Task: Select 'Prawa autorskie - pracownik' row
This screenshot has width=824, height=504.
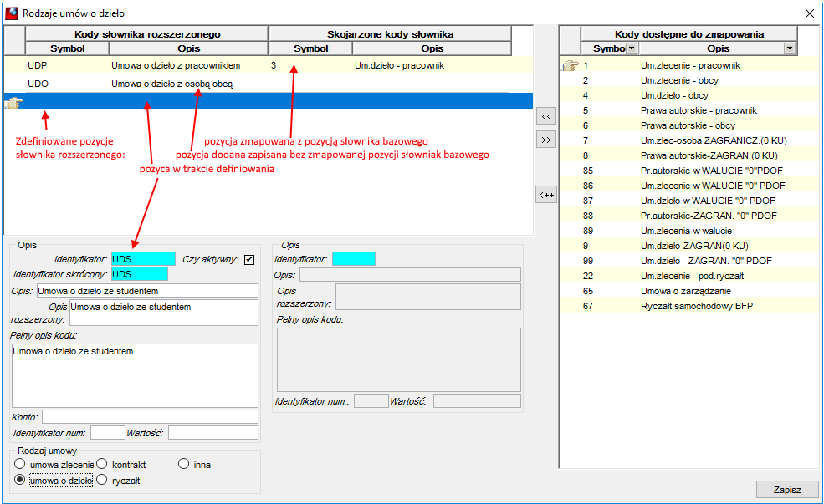Action: [x=689, y=110]
